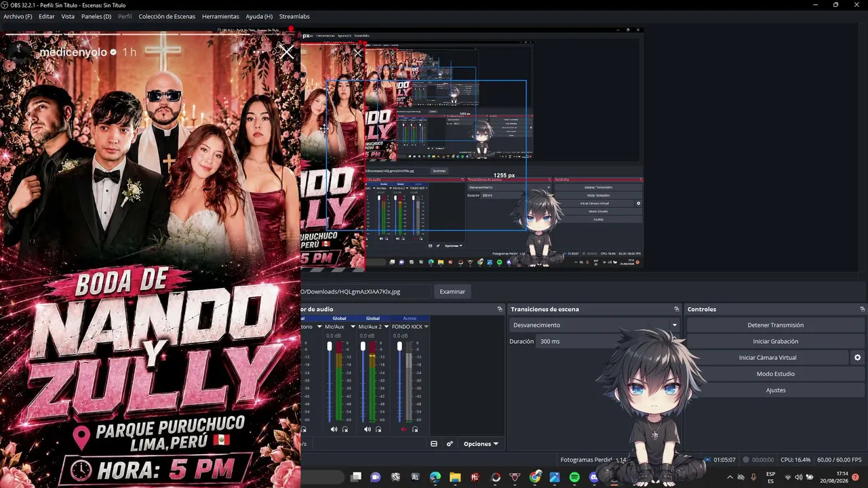The height and width of the screenshot is (488, 868).
Task: Open Spotify from taskbar
Action: pos(575,478)
